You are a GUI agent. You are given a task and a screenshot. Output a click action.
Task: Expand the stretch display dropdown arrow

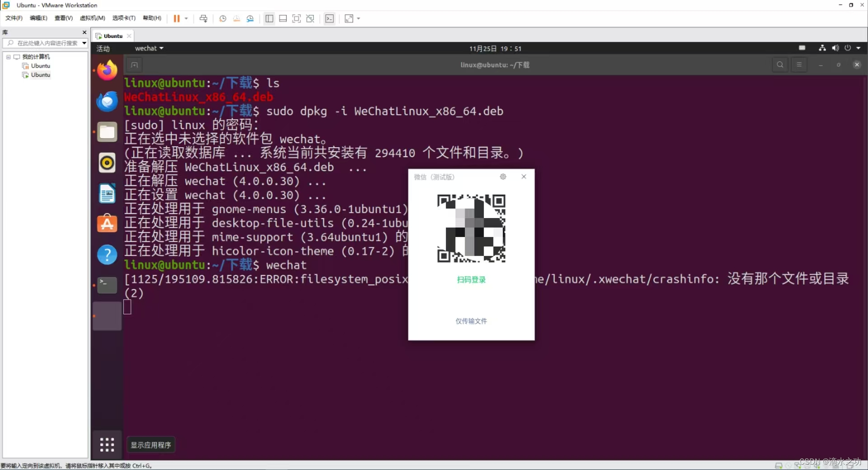[x=359, y=19]
